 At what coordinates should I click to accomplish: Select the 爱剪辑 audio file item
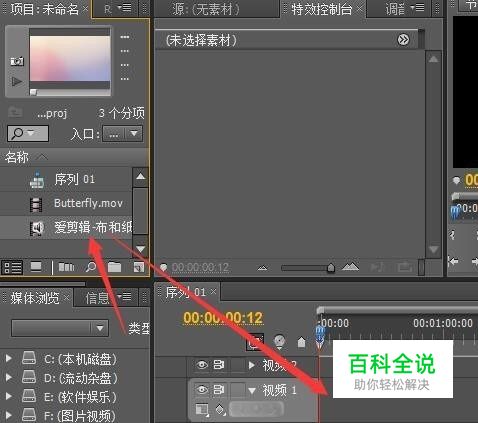tap(93, 227)
